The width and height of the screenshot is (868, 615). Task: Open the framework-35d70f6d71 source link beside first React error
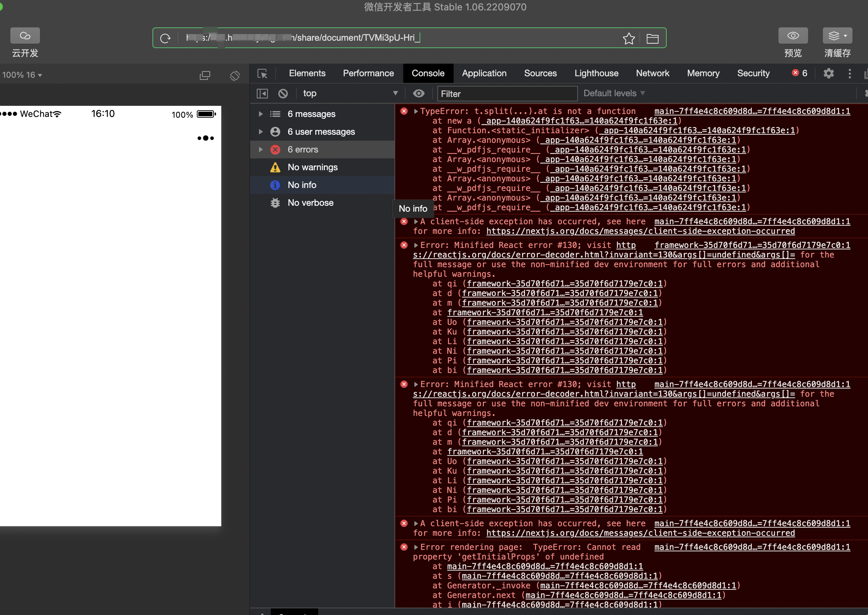click(x=752, y=245)
